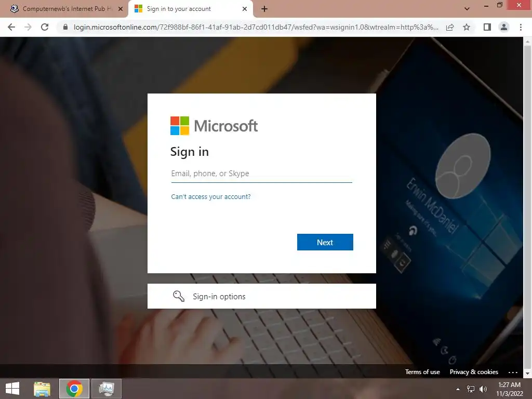Click the scrollbar down arrow

click(x=527, y=374)
